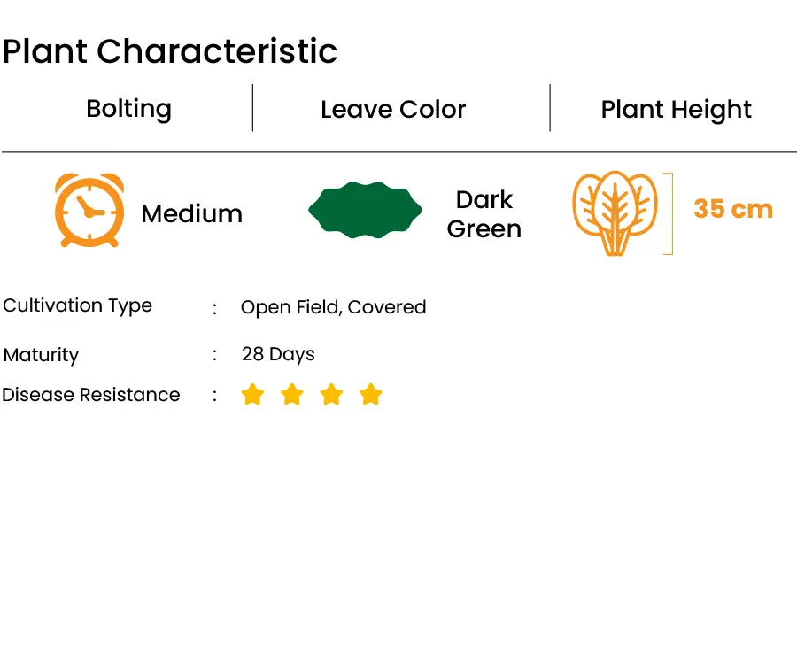Image resolution: width=797 pixels, height=672 pixels.
Task: Click the first disease resistance star
Action: pyautogui.click(x=252, y=395)
